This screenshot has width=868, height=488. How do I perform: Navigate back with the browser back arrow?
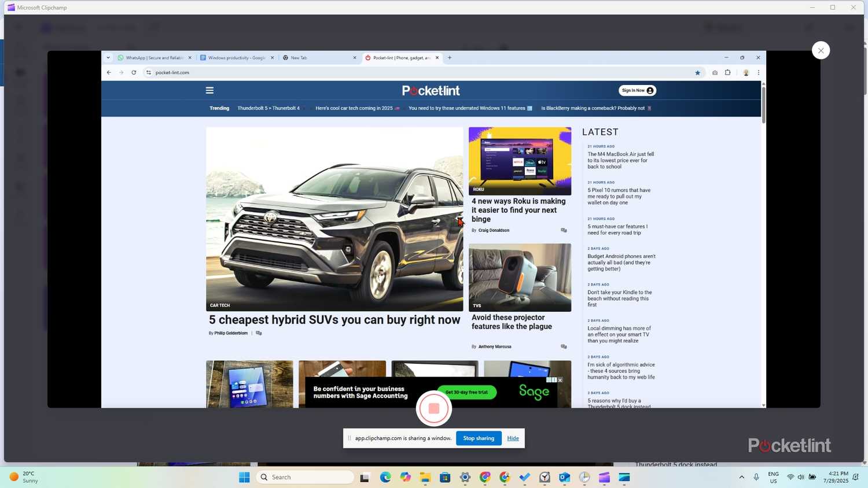pyautogui.click(x=108, y=72)
